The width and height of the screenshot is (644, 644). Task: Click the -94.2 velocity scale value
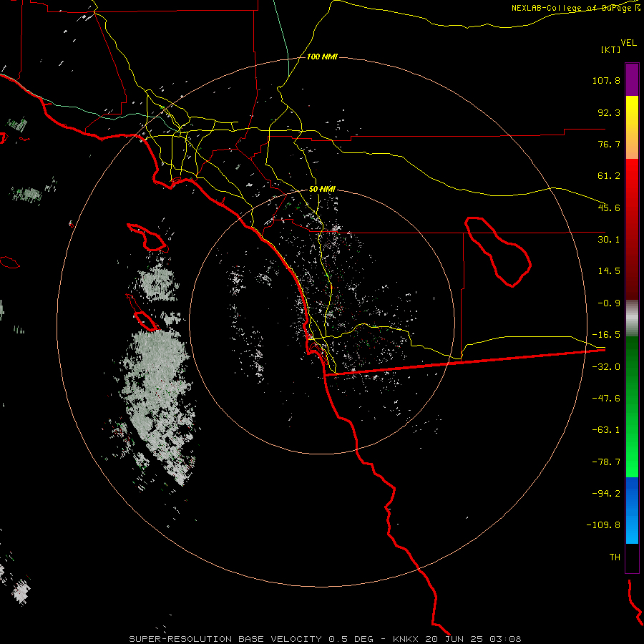coord(606,494)
